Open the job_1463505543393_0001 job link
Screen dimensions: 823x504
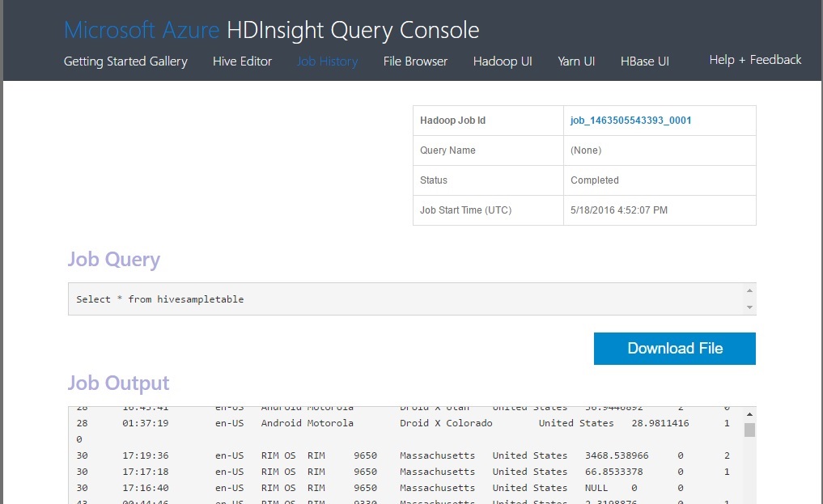coord(630,121)
